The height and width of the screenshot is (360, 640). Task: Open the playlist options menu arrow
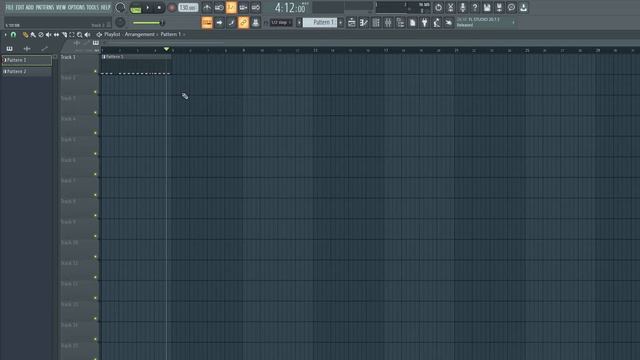(5, 35)
